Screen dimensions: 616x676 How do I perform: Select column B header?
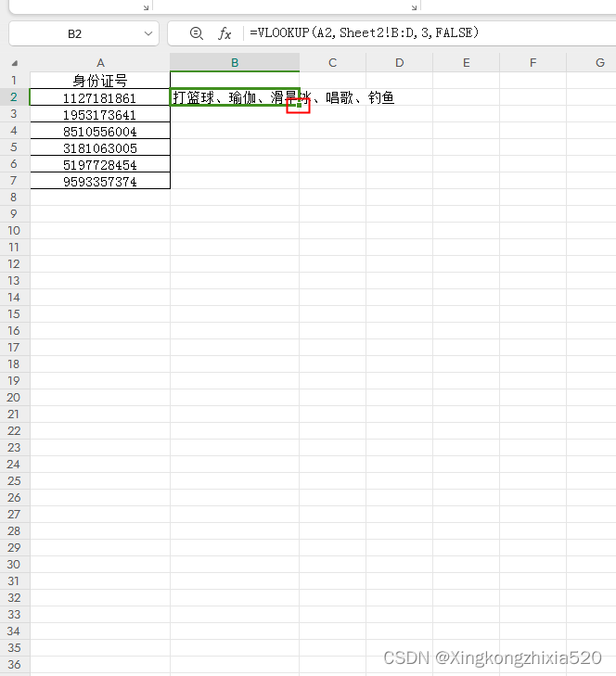tap(235, 63)
